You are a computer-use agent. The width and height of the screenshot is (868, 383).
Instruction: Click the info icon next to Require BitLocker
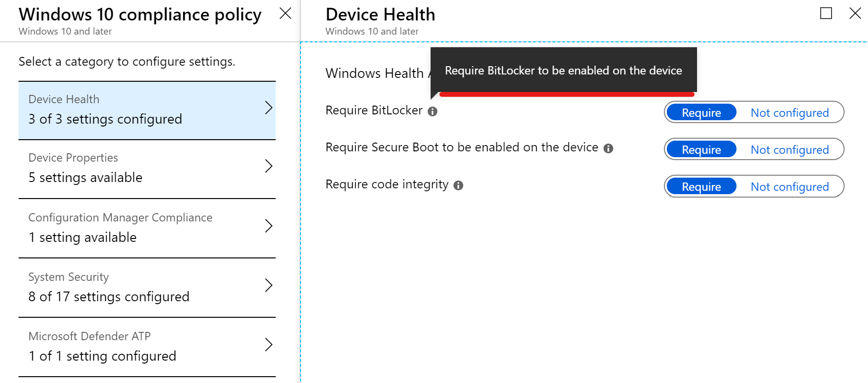pyautogui.click(x=433, y=111)
